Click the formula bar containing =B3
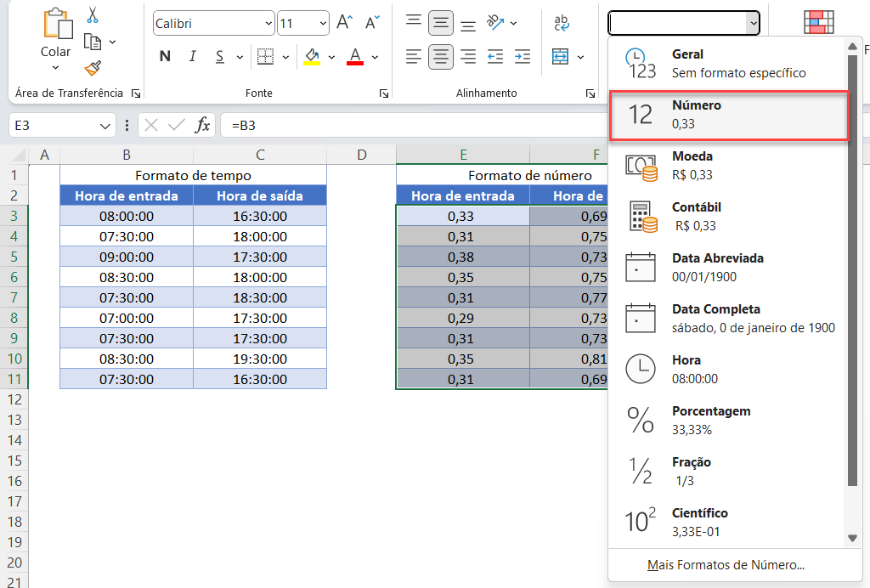The image size is (870, 588). click(414, 126)
